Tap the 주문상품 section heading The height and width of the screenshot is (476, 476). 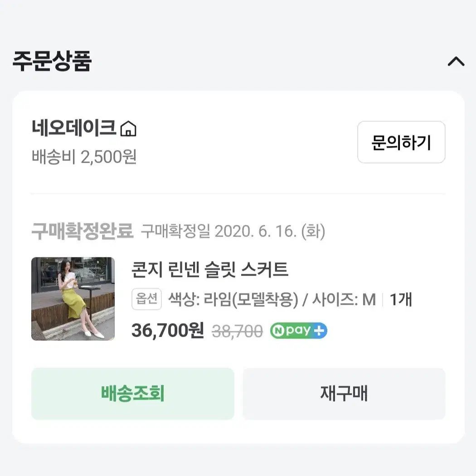[x=52, y=61]
